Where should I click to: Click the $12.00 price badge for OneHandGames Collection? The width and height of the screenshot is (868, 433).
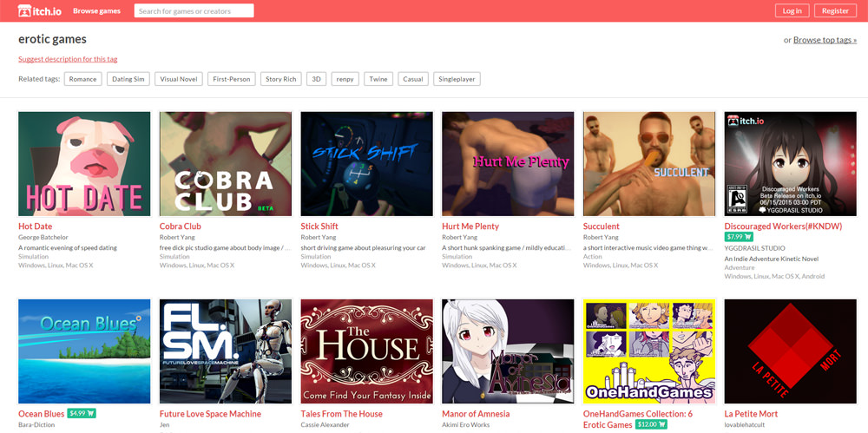[x=651, y=424]
